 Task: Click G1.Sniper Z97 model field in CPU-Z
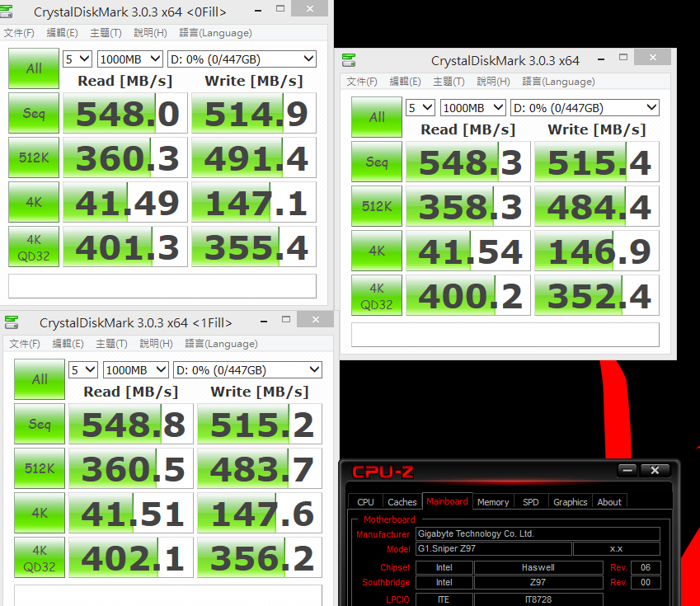[x=494, y=548]
